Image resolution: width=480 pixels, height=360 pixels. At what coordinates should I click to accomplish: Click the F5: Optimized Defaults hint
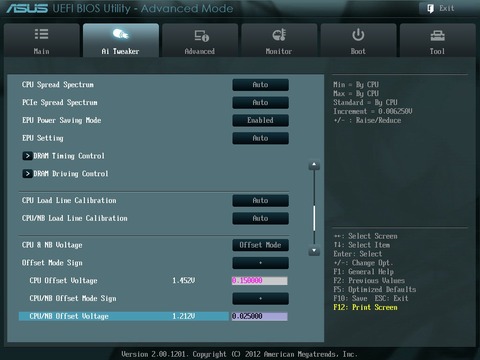tap(375, 290)
